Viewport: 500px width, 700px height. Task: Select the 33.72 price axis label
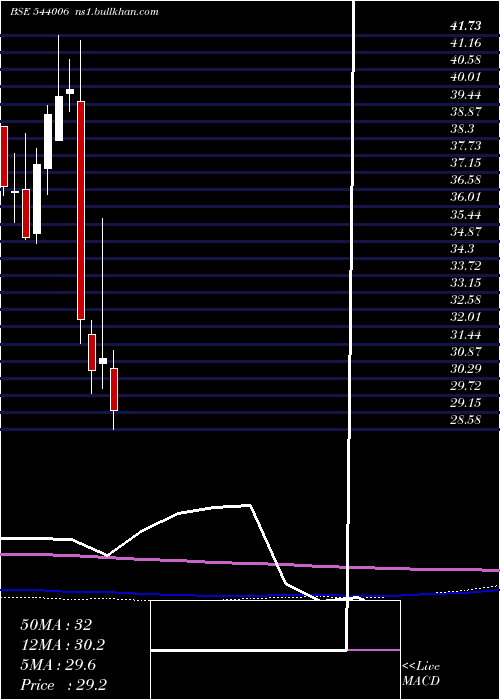pyautogui.click(x=466, y=266)
